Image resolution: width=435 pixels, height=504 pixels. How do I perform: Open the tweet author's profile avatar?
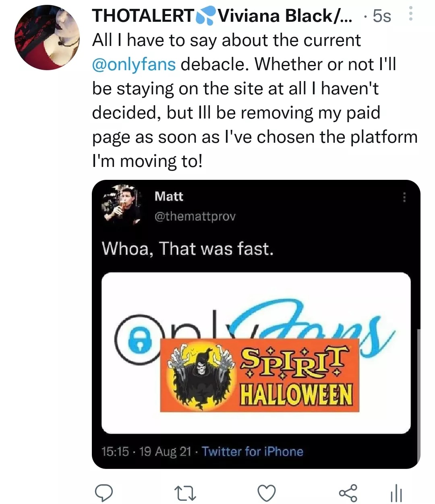[x=47, y=37]
